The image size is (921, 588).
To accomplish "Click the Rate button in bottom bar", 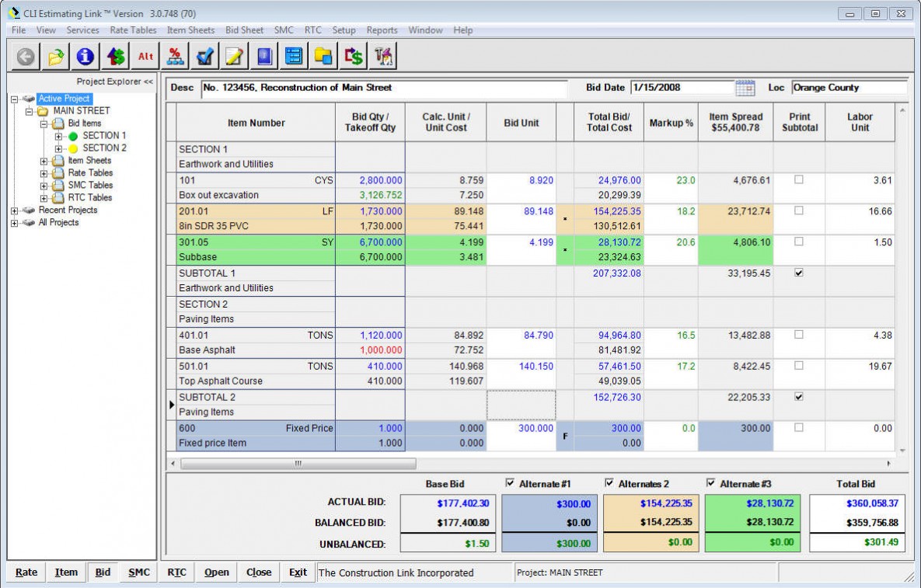I will 26,572.
